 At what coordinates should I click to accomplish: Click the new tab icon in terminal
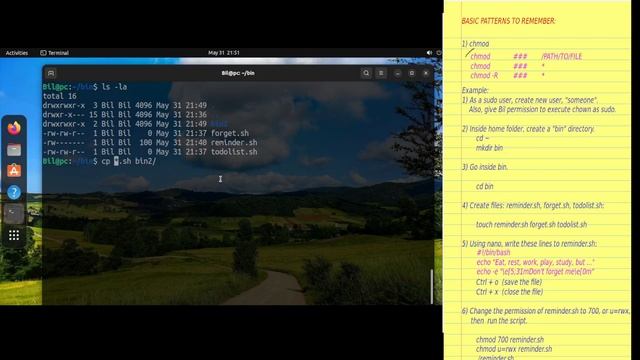(51, 73)
